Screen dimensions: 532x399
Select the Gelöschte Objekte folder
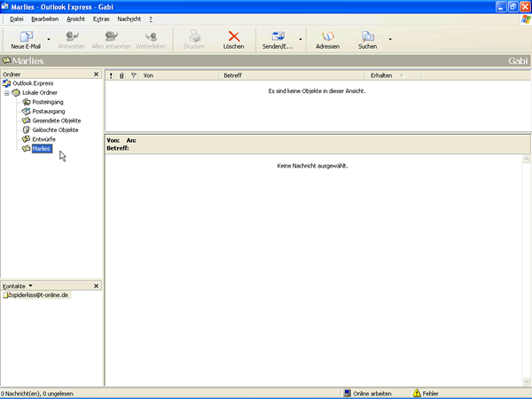pyautogui.click(x=55, y=129)
